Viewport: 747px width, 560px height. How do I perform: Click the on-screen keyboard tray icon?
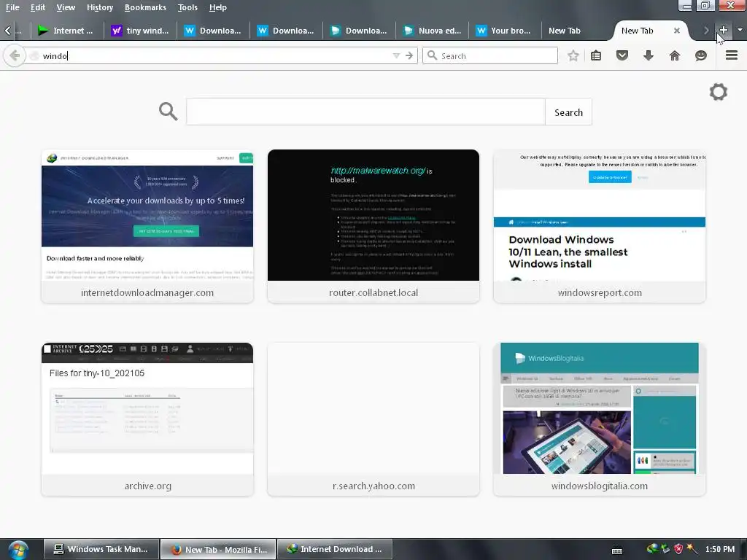617,551
